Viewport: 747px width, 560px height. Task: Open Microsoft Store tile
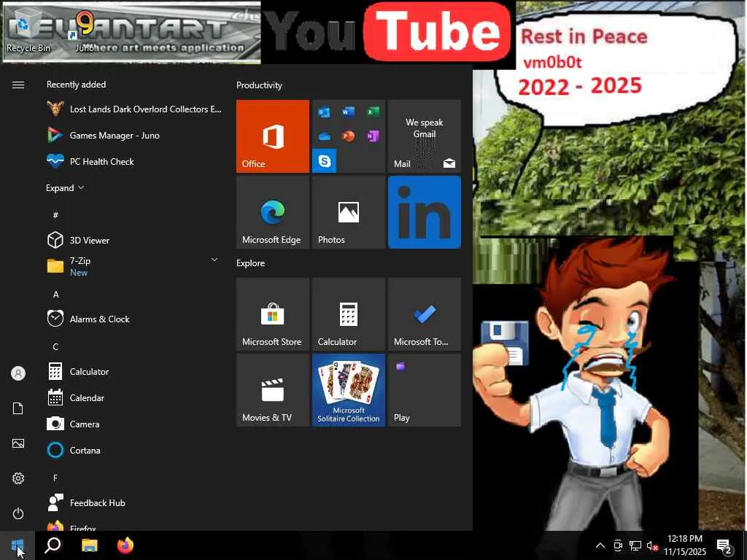(x=273, y=314)
